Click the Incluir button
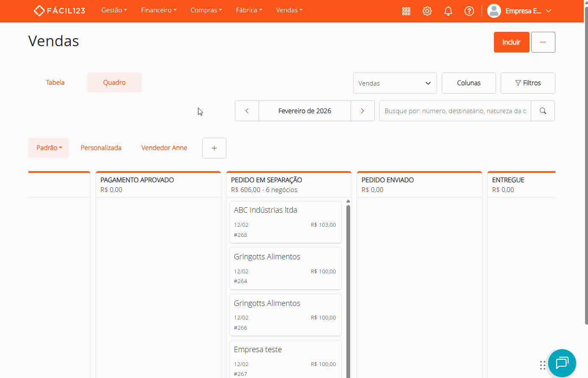This screenshot has width=588, height=378. point(511,42)
